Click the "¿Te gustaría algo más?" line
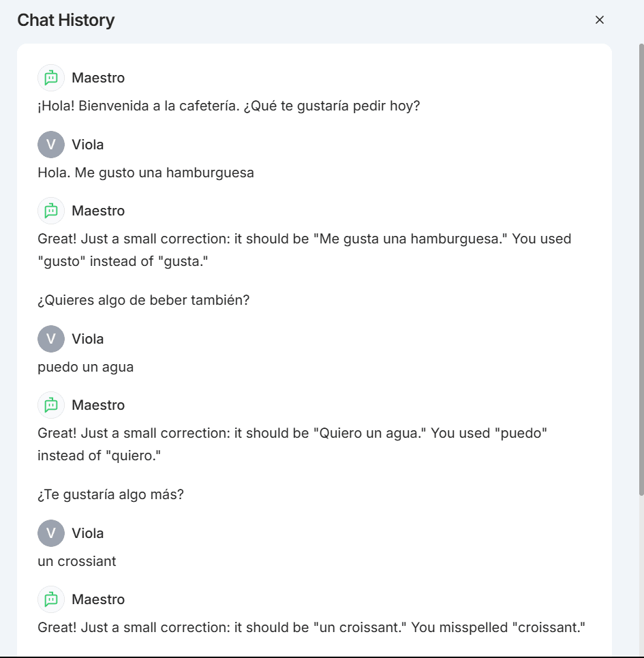This screenshot has width=644, height=658. coord(110,494)
